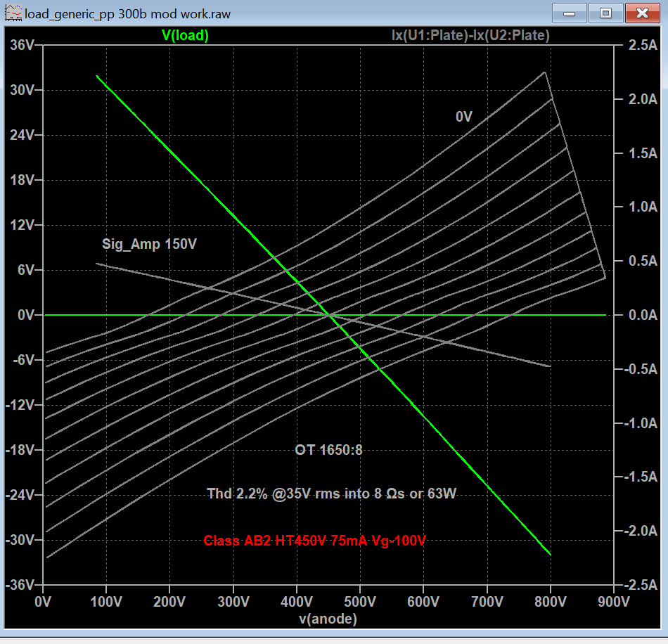Click the 2.5A right axis label
This screenshot has height=644, width=668.
pyautogui.click(x=643, y=45)
